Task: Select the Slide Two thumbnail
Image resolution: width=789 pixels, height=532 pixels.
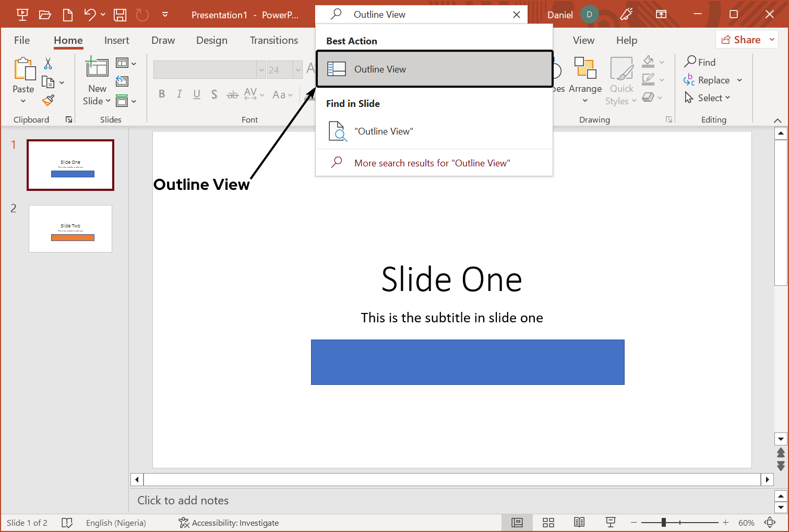Action: [70, 229]
